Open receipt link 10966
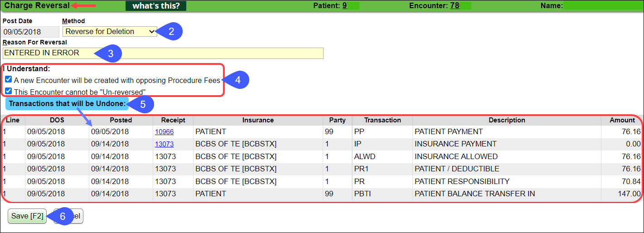 164,132
